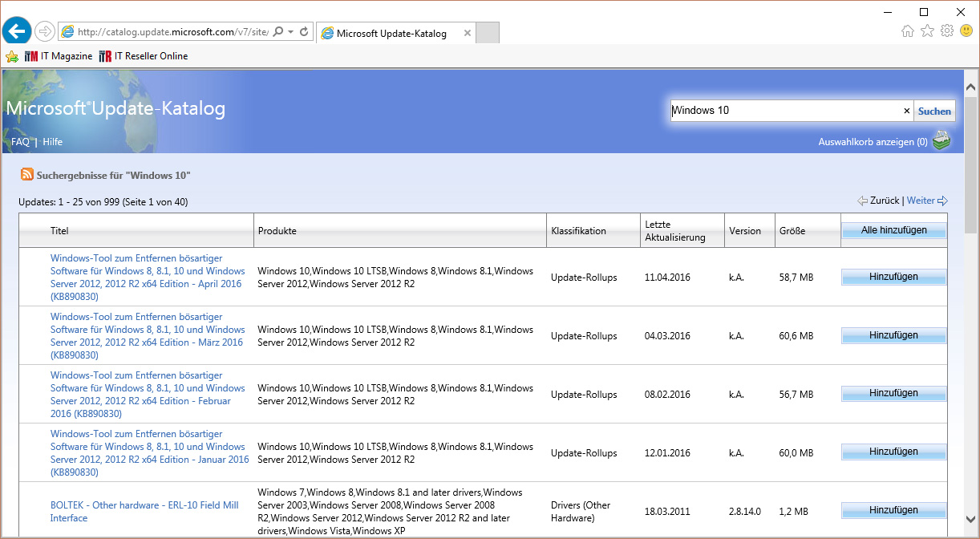Screen dimensions: 980x539
Task: Click the download basket icon
Action: 942,140
